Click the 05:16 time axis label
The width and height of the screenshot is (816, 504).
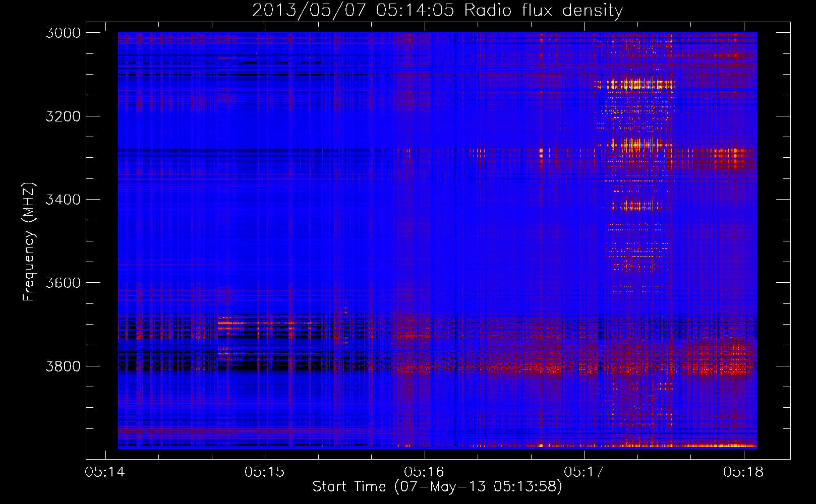click(x=424, y=472)
